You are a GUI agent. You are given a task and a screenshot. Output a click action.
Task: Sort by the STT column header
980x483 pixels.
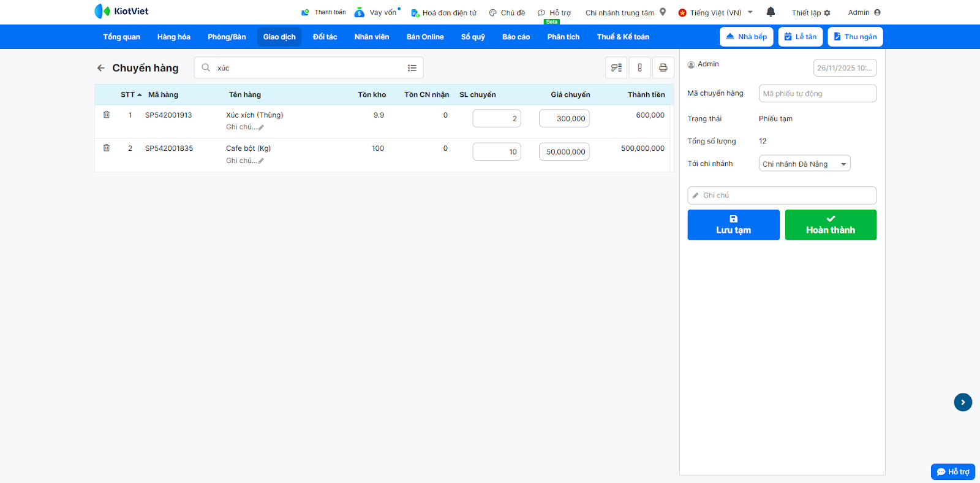click(131, 95)
